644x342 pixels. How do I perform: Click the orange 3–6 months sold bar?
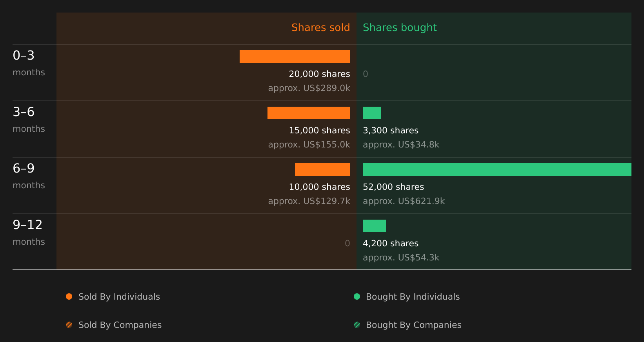coord(309,113)
